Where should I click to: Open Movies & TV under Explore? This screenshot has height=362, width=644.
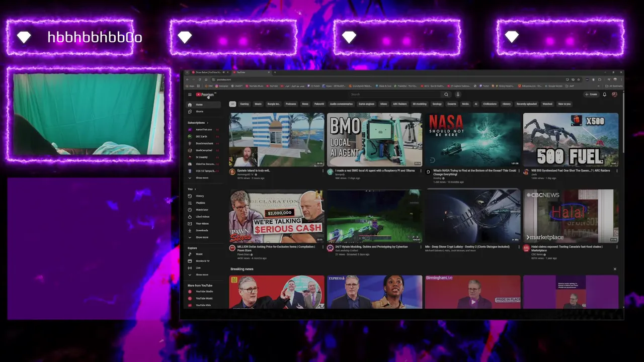click(x=203, y=261)
